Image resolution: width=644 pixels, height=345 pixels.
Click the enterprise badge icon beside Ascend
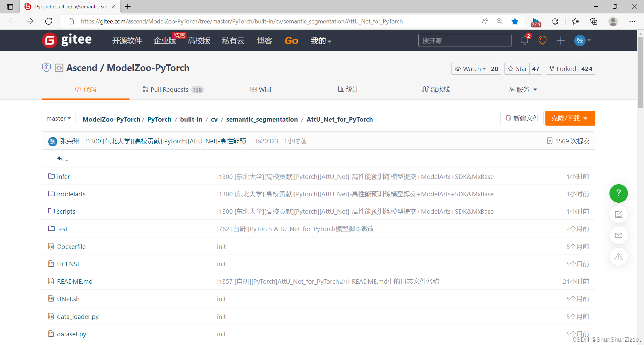click(x=46, y=67)
